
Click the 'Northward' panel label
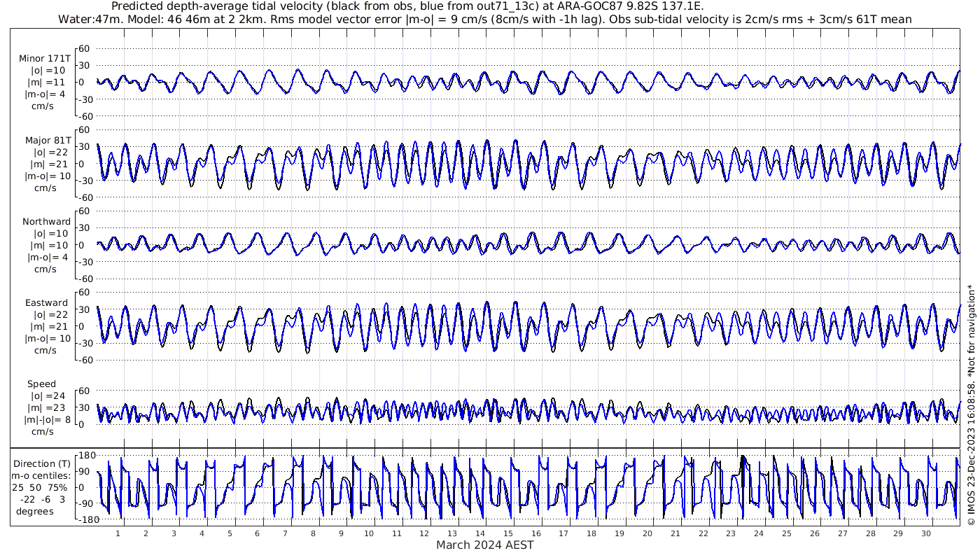click(x=47, y=222)
